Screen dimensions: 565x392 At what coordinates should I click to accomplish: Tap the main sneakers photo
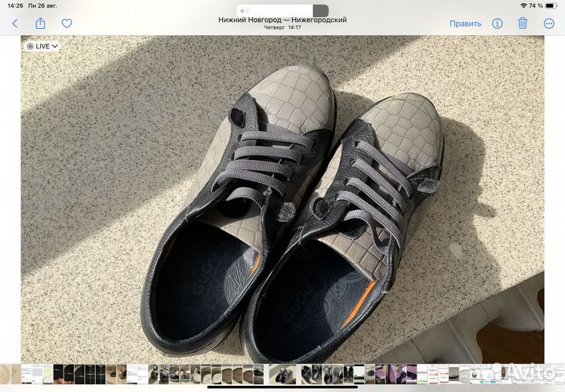[x=282, y=204]
